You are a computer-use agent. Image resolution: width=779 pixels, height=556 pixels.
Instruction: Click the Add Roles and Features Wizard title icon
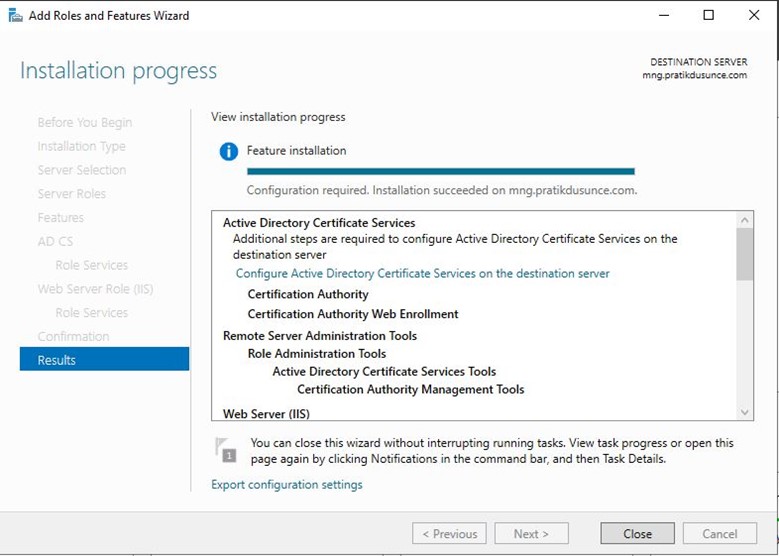pos(15,15)
